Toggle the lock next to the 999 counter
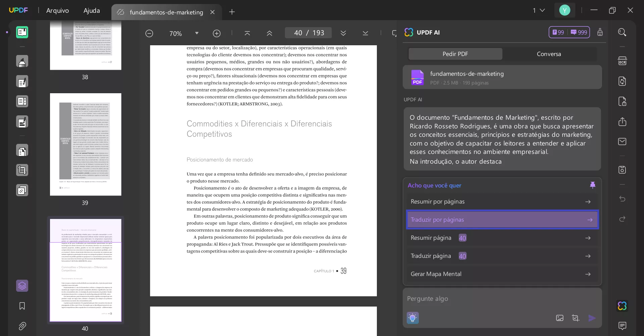 (x=600, y=32)
